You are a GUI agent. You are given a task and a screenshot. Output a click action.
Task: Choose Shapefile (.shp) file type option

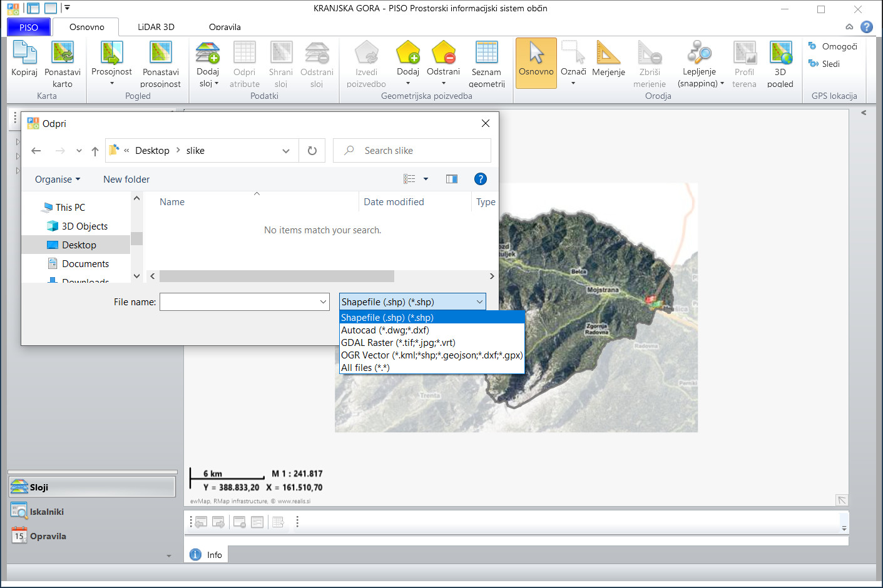coord(432,317)
